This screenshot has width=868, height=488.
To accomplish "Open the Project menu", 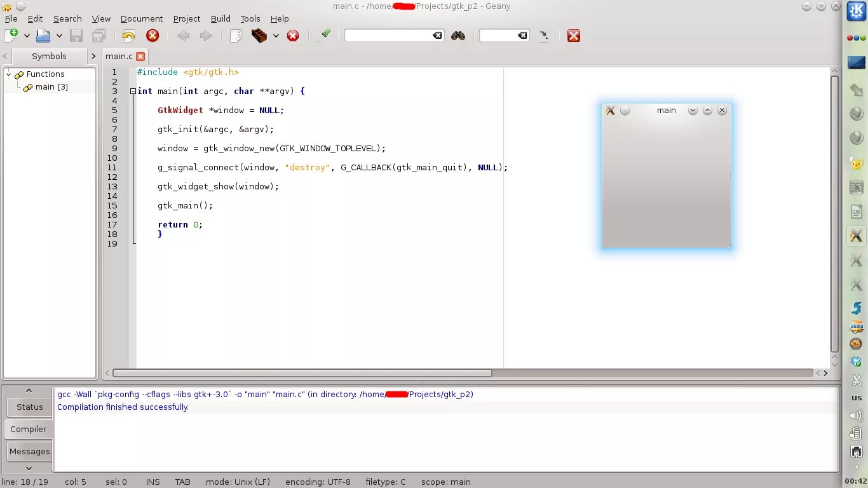I will [187, 18].
